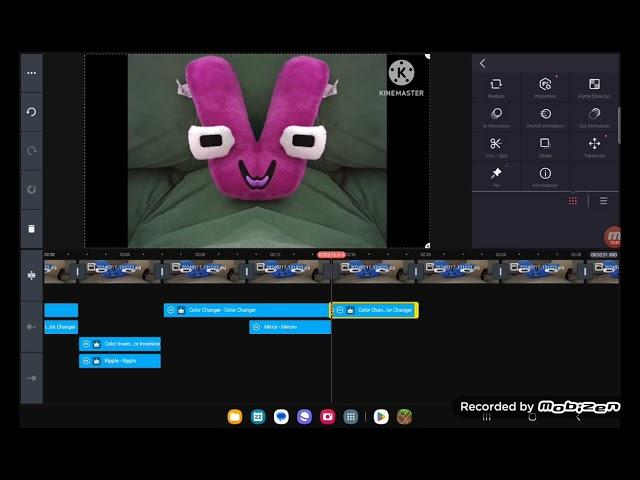Viewport: 640px width, 480px height.
Task: Open the Messages app in the dock
Action: (x=281, y=417)
